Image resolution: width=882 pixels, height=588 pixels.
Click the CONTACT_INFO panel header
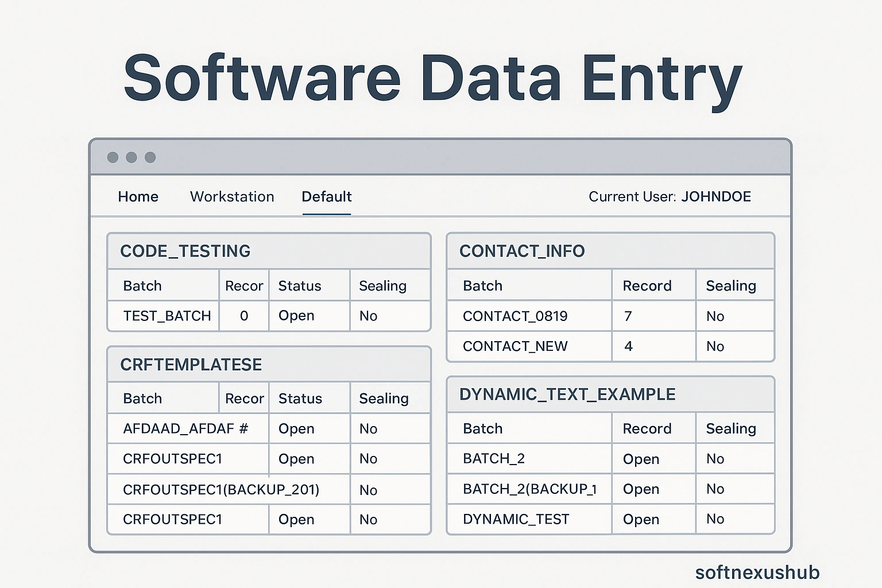click(x=521, y=251)
